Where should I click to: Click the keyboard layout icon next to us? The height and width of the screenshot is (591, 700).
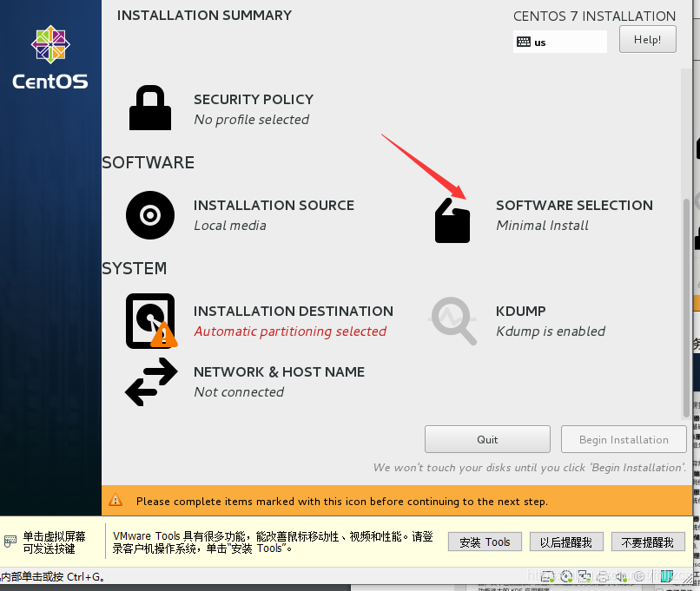point(523,42)
